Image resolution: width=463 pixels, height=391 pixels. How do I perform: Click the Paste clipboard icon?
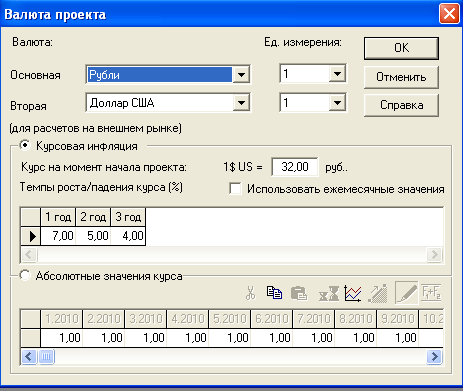coord(299,294)
